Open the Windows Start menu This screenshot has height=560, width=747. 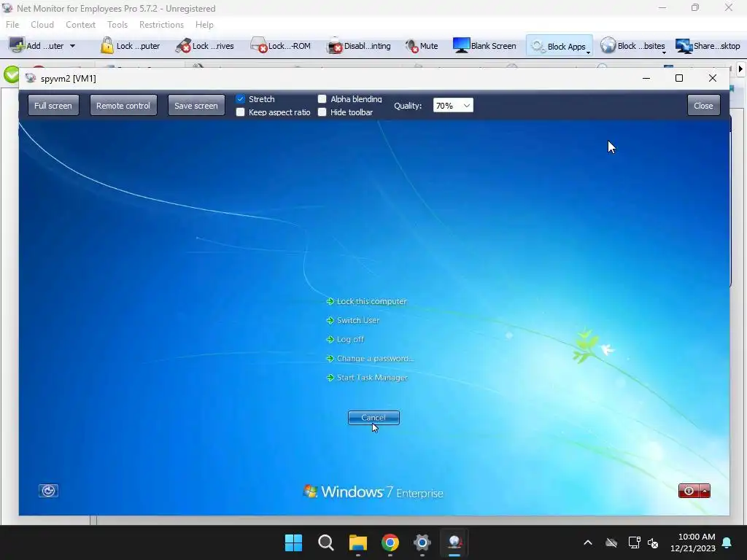click(293, 542)
